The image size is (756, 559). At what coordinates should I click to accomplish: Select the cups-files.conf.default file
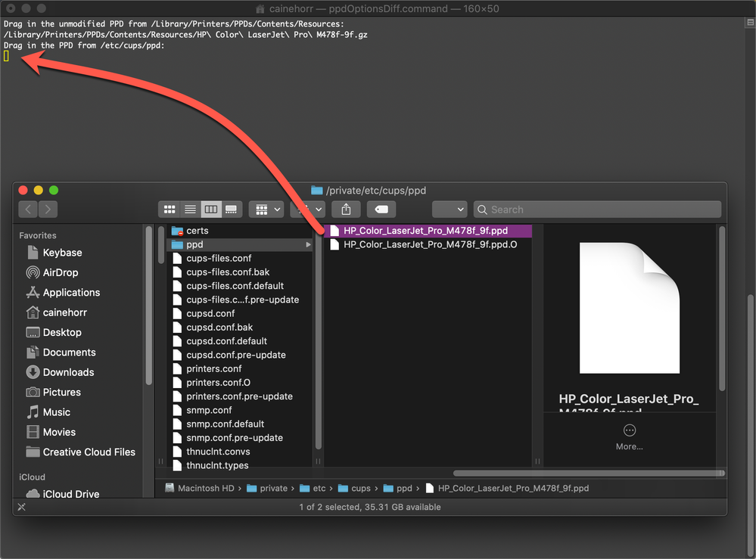pos(240,286)
